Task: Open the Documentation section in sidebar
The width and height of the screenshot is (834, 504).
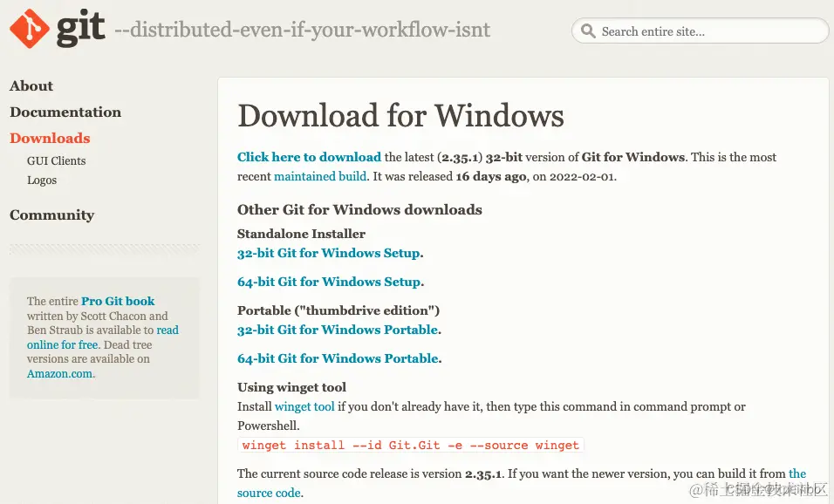Action: pyautogui.click(x=65, y=112)
